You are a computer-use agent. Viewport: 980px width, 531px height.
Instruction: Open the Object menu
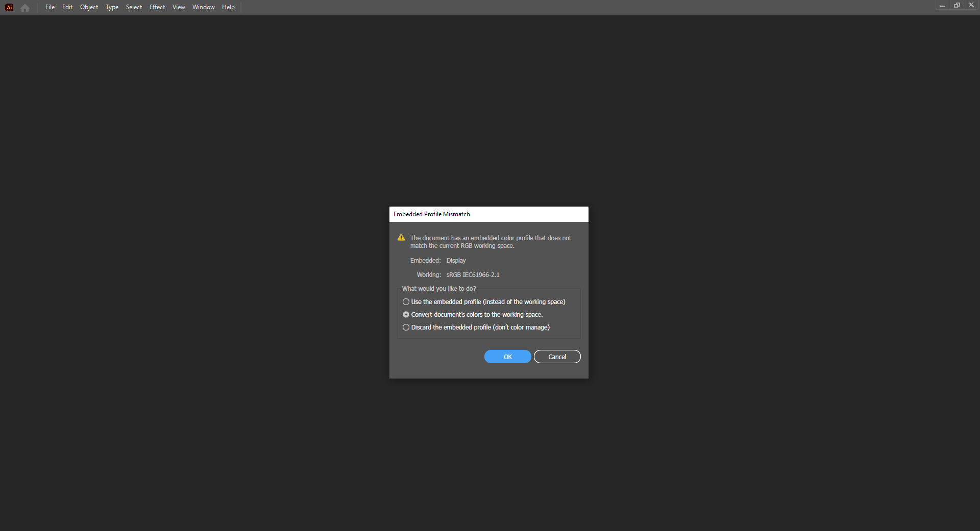click(x=89, y=7)
